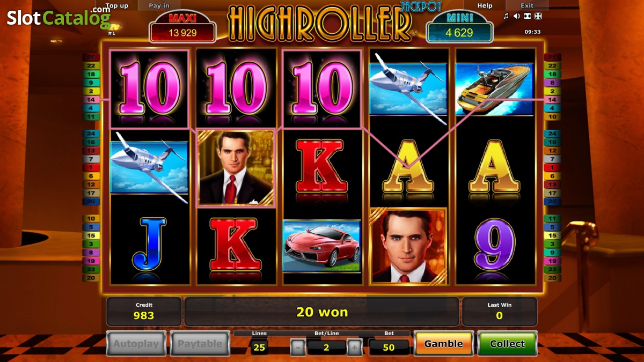Mute the sound via speaker icon
This screenshot has width=644, height=362.
click(516, 16)
